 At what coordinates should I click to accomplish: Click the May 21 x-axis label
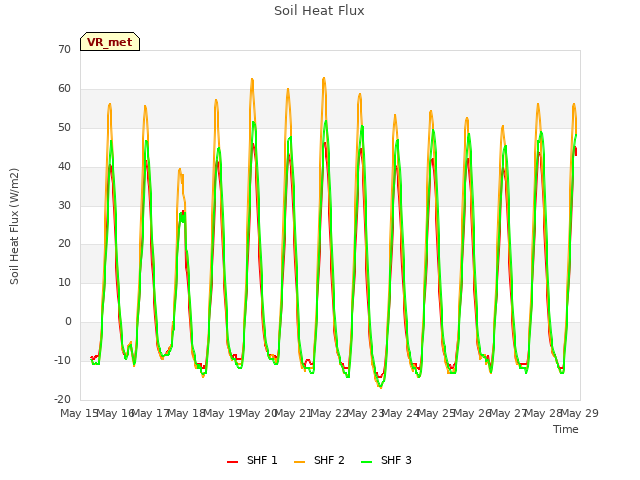(293, 413)
